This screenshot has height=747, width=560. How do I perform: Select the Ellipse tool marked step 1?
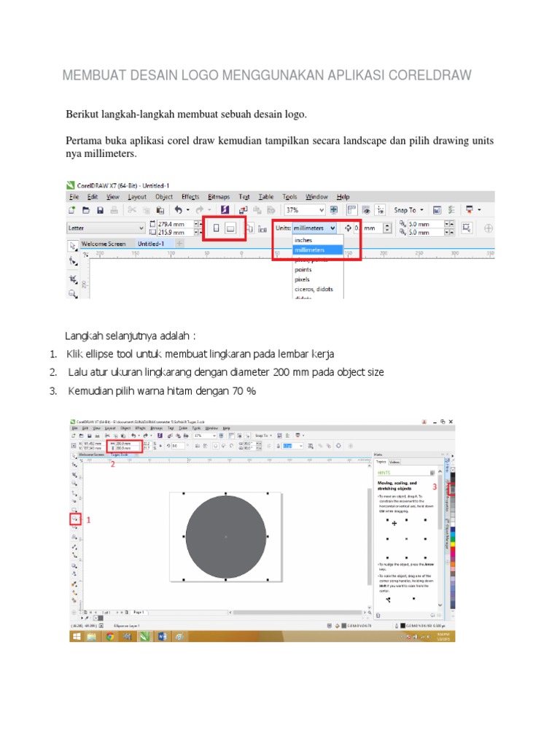tap(75, 519)
